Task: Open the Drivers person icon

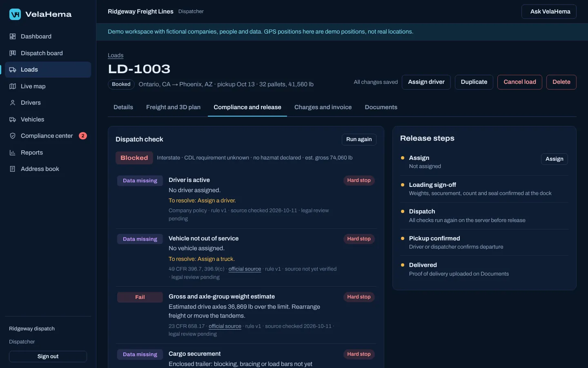Action: (13, 103)
